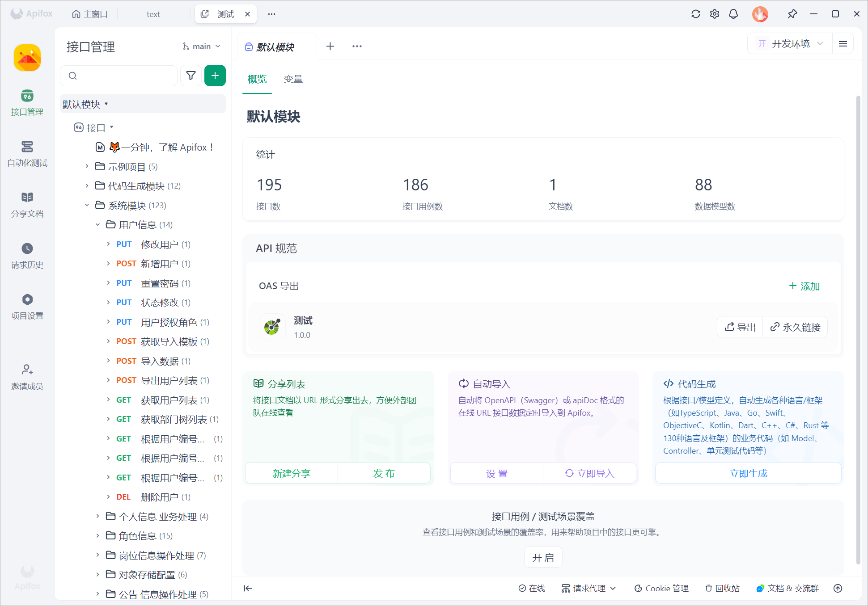Open the 开发环境 environment dropdown

click(790, 43)
